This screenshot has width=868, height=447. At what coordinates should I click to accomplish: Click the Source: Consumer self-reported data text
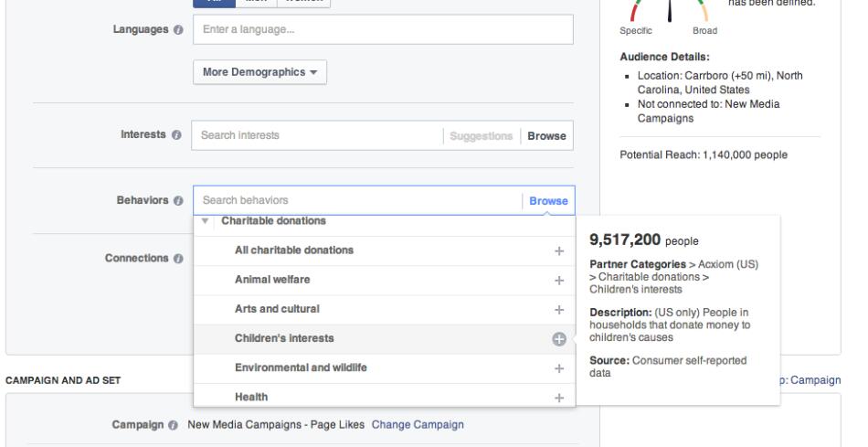pyautogui.click(x=668, y=367)
